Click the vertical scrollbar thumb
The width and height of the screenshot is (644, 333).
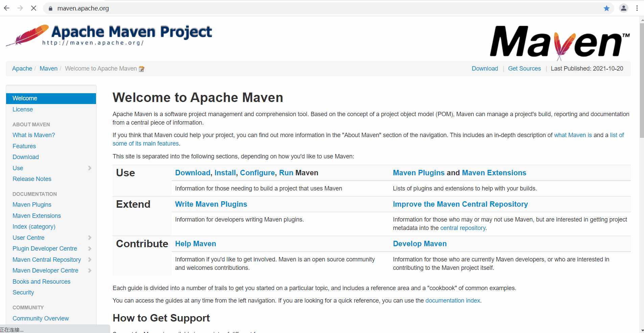(x=642, y=80)
